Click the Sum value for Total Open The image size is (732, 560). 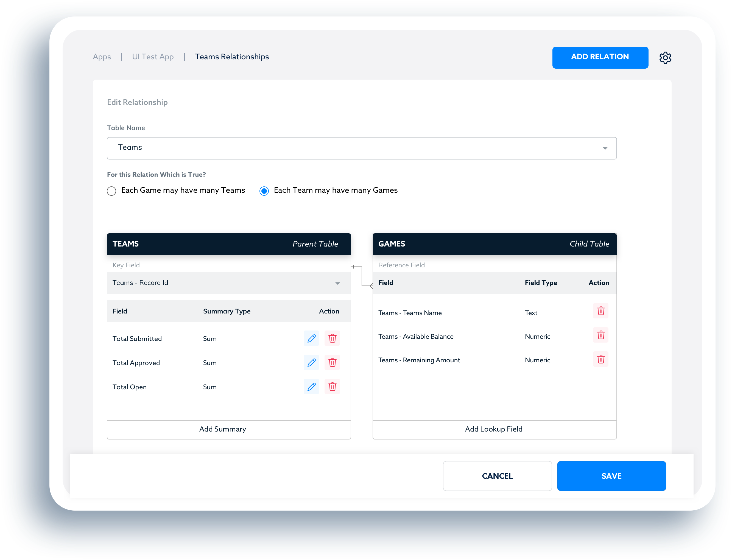click(210, 387)
